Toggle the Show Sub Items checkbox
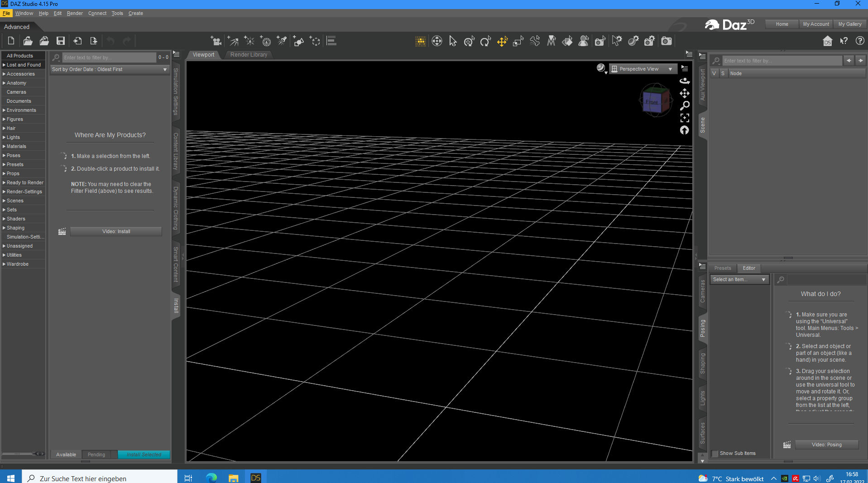Screen dimensions: 868x483 click(x=715, y=454)
